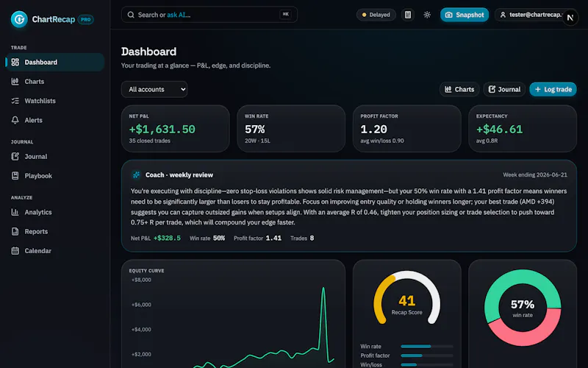Click the Playbook book icon

15,176
